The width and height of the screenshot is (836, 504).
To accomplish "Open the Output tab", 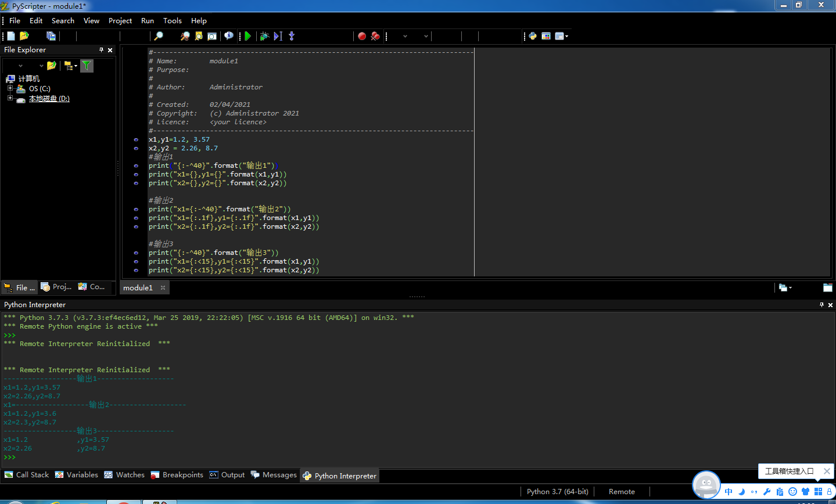I will 227,475.
